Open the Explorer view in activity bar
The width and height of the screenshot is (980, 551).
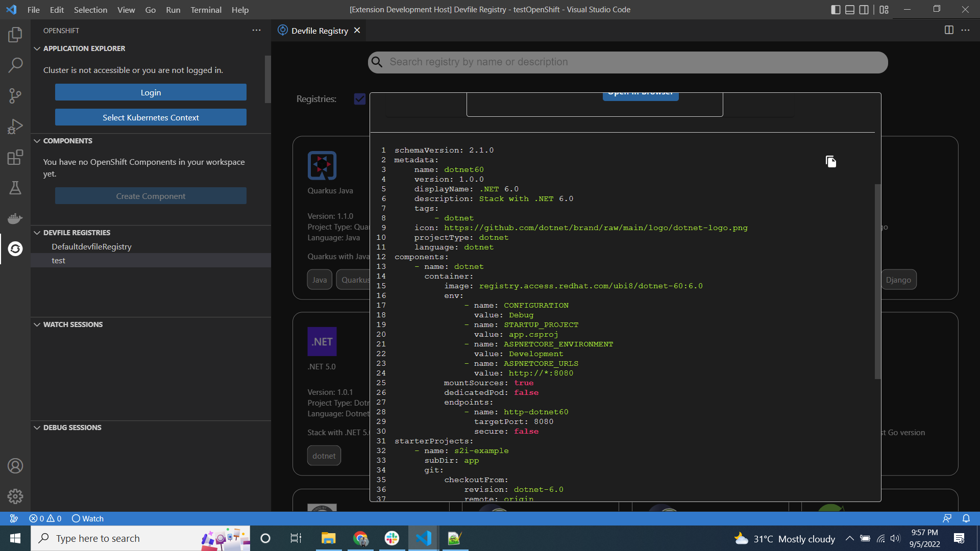coord(15,35)
